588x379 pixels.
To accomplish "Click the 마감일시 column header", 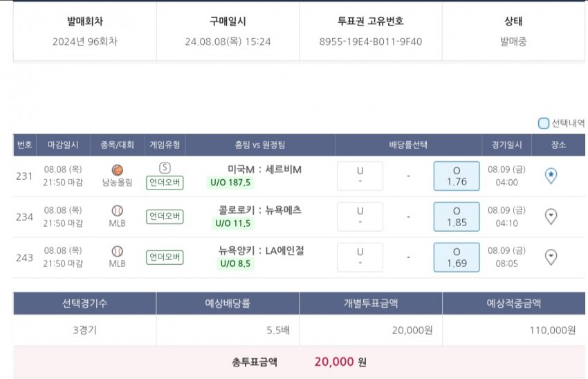I will click(63, 145).
